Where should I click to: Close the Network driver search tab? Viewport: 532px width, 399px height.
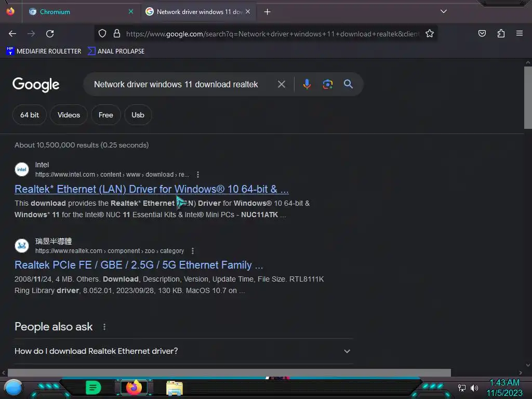tap(248, 11)
